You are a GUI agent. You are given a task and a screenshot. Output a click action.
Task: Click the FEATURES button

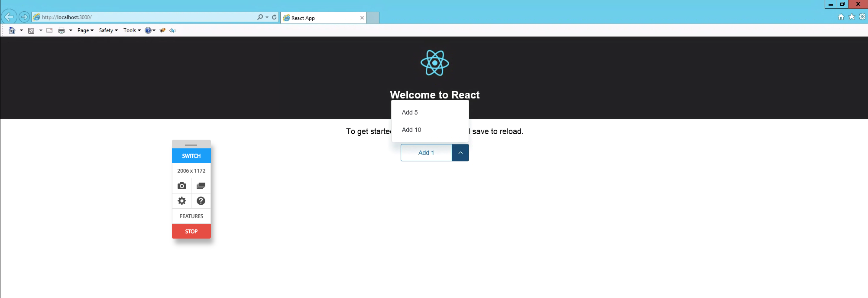coord(191,216)
